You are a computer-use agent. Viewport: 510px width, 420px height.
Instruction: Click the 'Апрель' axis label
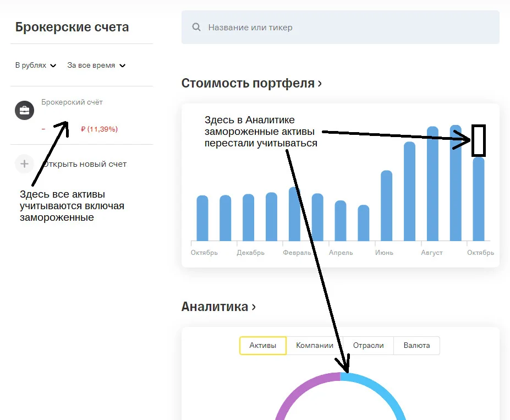(341, 253)
